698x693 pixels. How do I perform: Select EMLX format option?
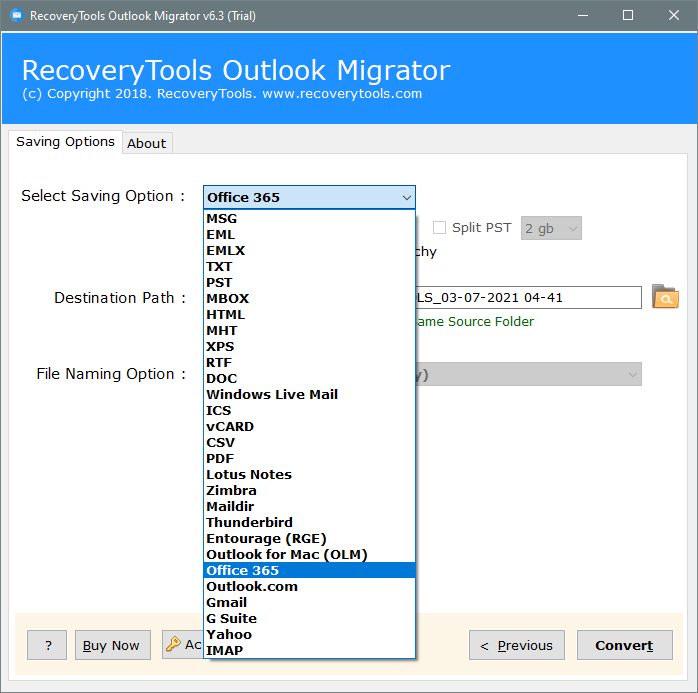[x=309, y=251]
